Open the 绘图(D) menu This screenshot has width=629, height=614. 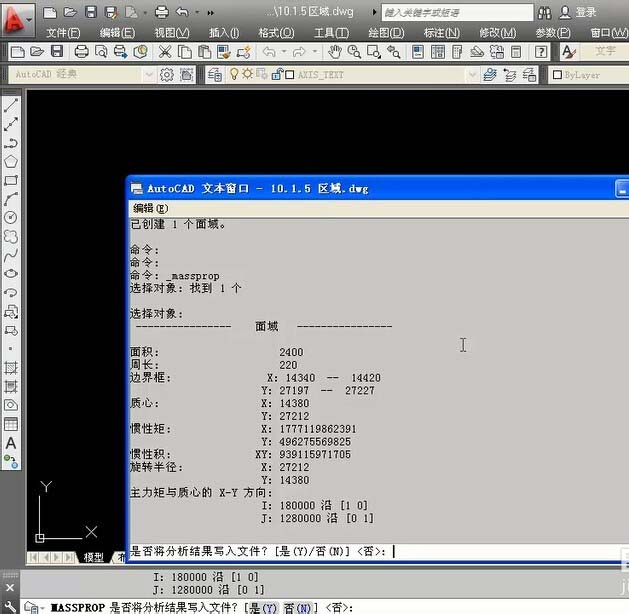pos(386,33)
